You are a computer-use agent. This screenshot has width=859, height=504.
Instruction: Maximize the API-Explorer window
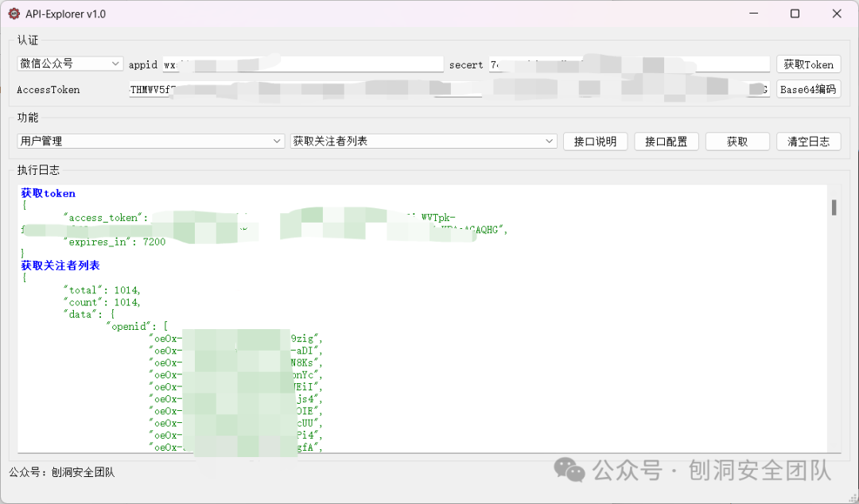(x=795, y=14)
